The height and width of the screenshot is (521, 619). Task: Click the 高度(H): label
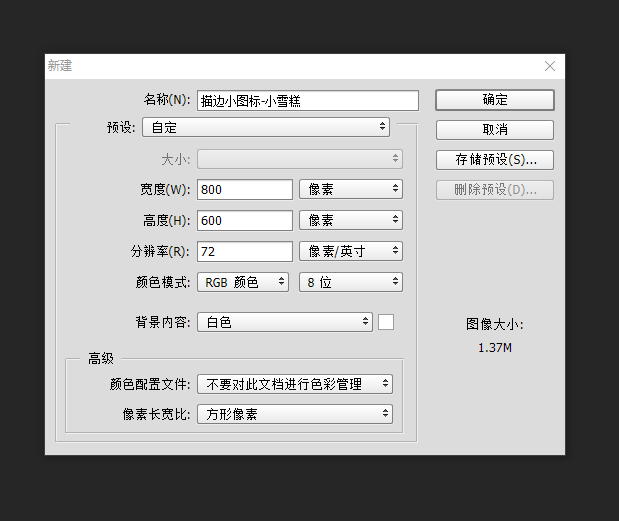[167, 221]
